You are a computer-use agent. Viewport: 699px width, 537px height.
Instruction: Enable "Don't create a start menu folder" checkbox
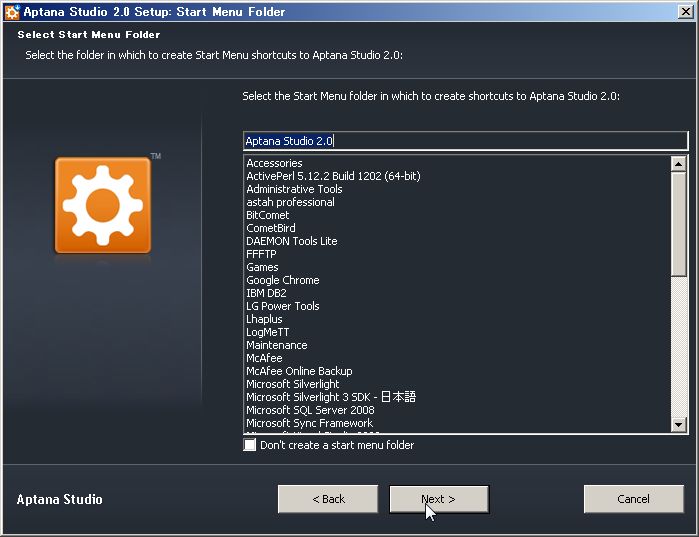tap(250, 445)
